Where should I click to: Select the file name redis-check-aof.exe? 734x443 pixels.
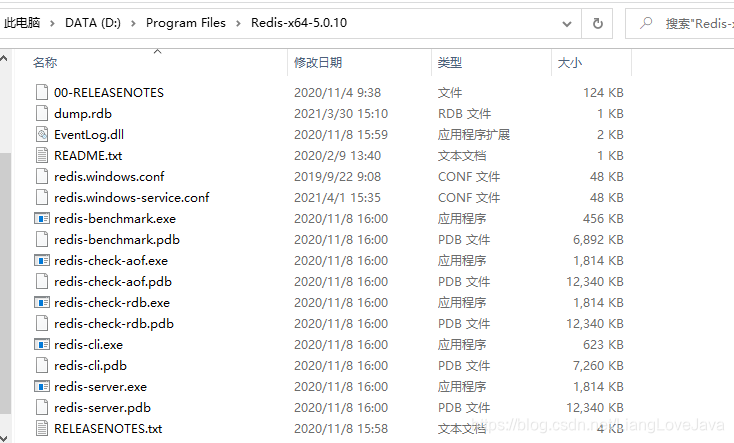[x=111, y=260]
